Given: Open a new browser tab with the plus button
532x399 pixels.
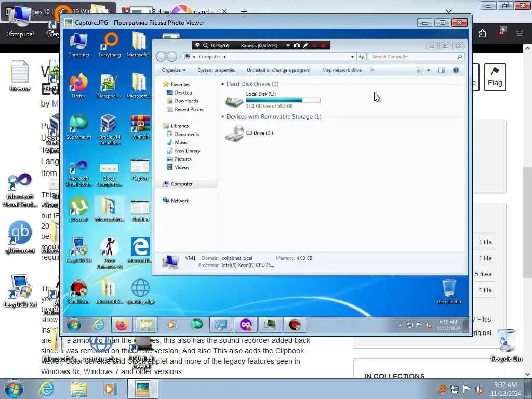Looking at the screenshot, I should click(x=244, y=11).
